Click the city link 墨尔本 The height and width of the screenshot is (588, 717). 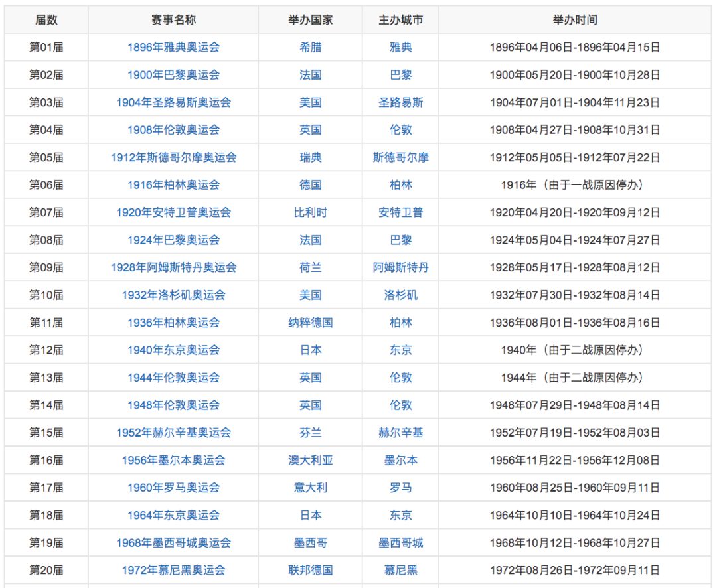400,460
